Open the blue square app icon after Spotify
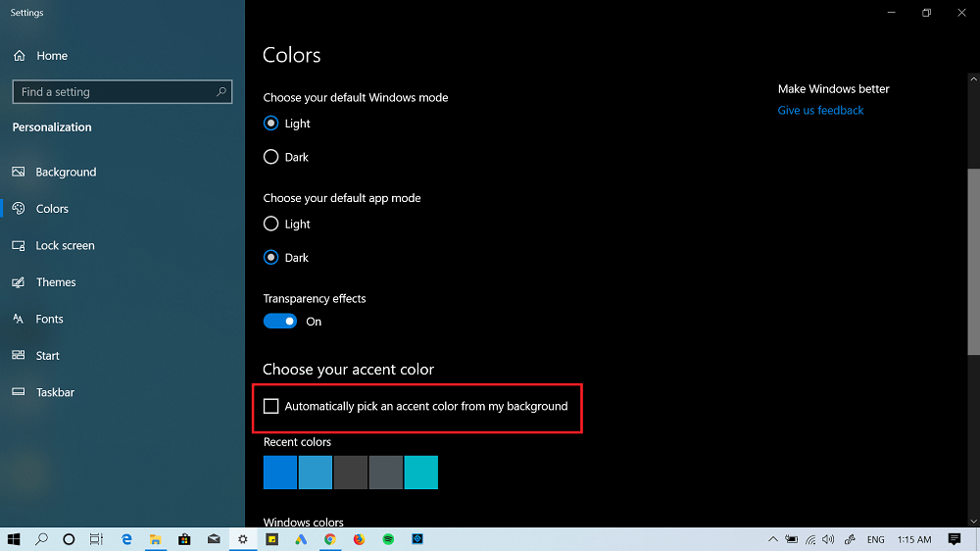The image size is (980, 551). 417,539
